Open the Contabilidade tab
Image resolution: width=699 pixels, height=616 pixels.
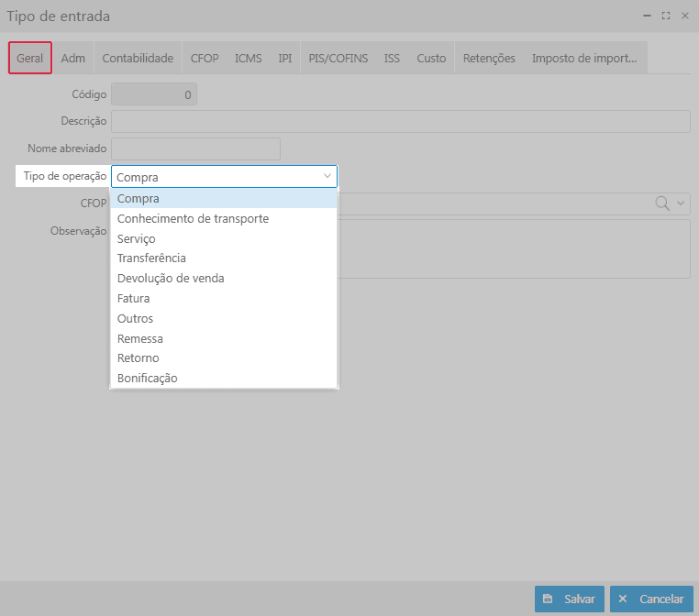coord(138,58)
